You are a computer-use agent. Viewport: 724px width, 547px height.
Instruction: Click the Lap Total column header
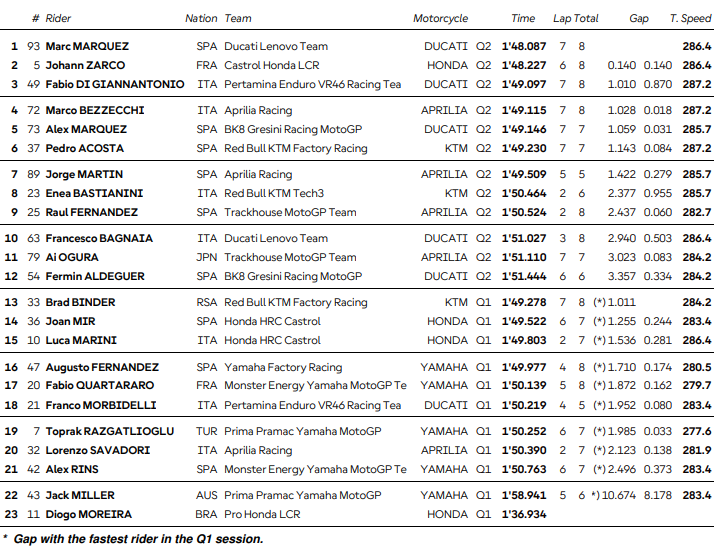click(x=576, y=18)
